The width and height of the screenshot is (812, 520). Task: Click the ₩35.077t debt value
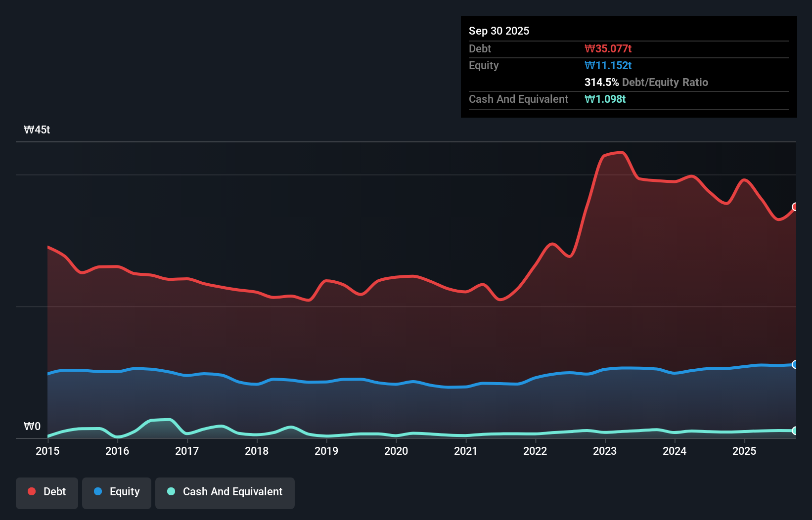[608, 48]
